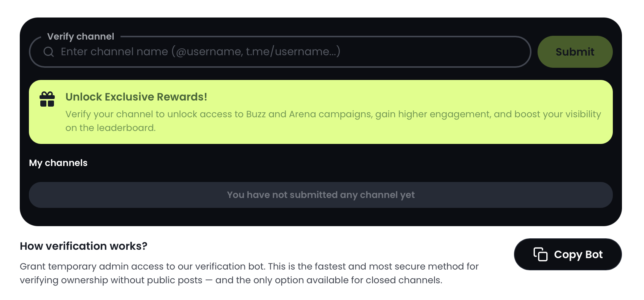The image size is (644, 300).
Task: Select the 'Verify channel' field label
Action: click(80, 36)
